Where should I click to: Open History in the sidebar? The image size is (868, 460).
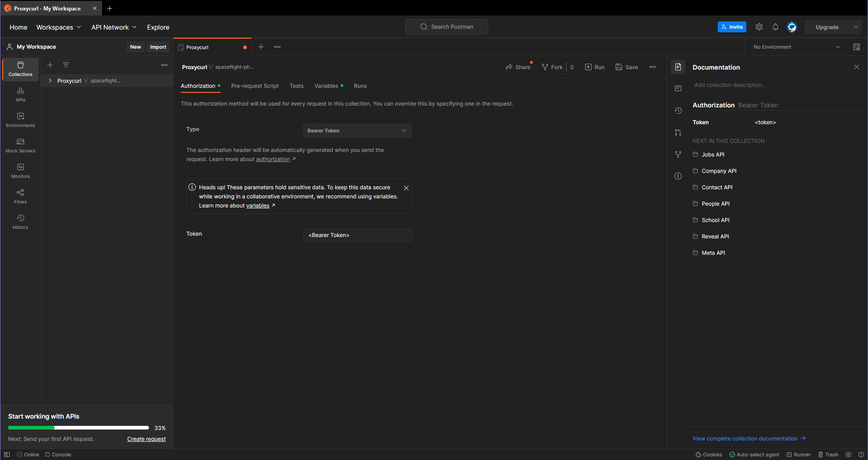point(20,222)
